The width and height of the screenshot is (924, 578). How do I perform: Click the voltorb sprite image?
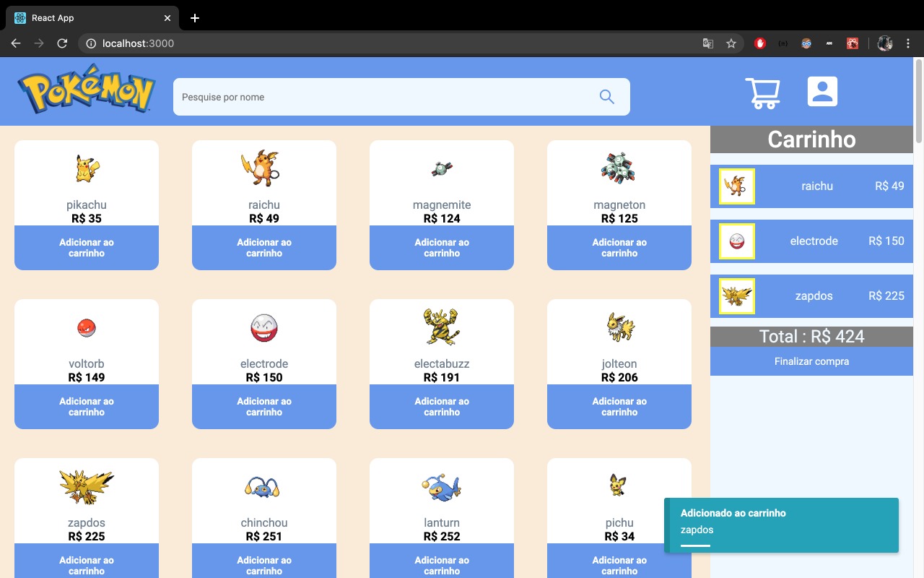[87, 328]
